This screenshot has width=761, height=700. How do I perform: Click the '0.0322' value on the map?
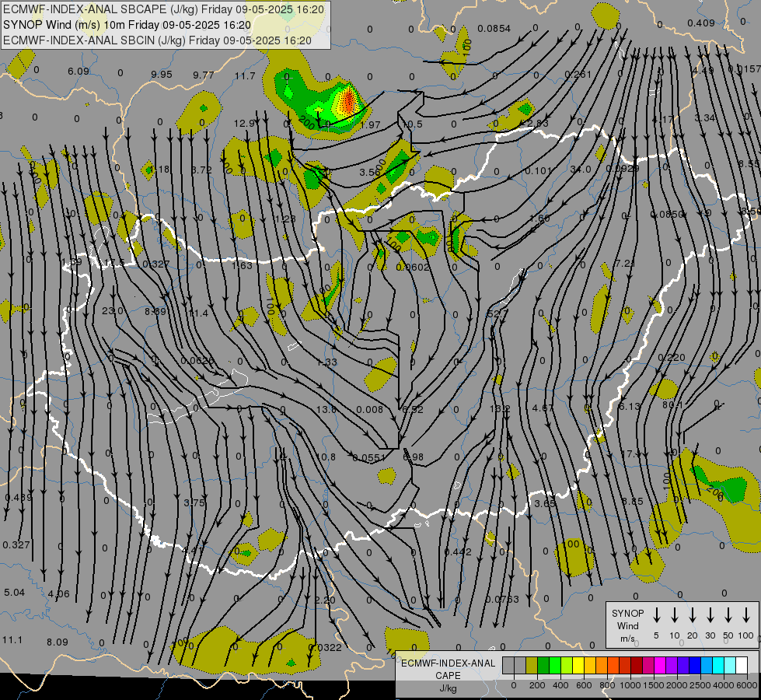coord(325,647)
